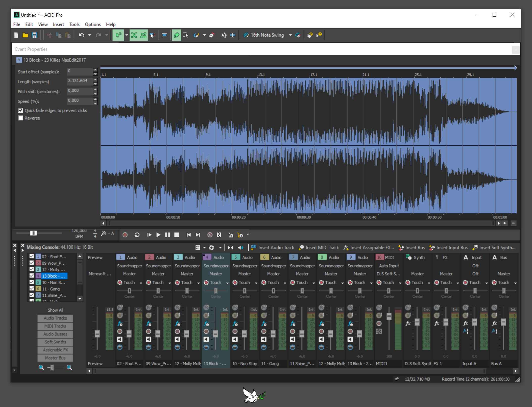
Task: Open the 16th Note Swing groove dropdown
Action: [291, 35]
